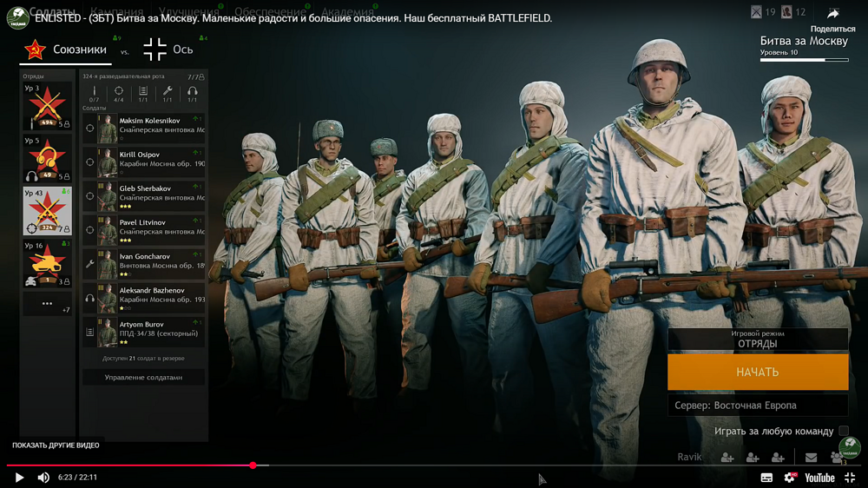Open the Сервер: Восточная Европа selector
868x488 pixels.
coord(757,406)
